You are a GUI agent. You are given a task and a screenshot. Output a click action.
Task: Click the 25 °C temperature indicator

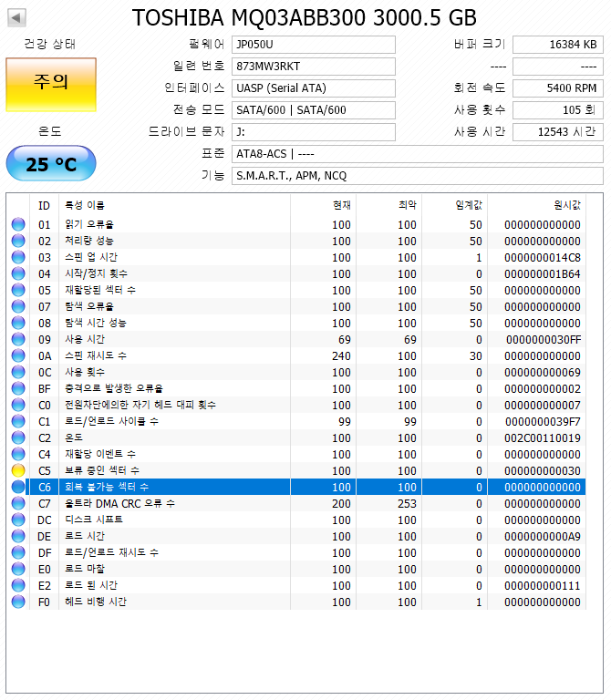click(51, 163)
